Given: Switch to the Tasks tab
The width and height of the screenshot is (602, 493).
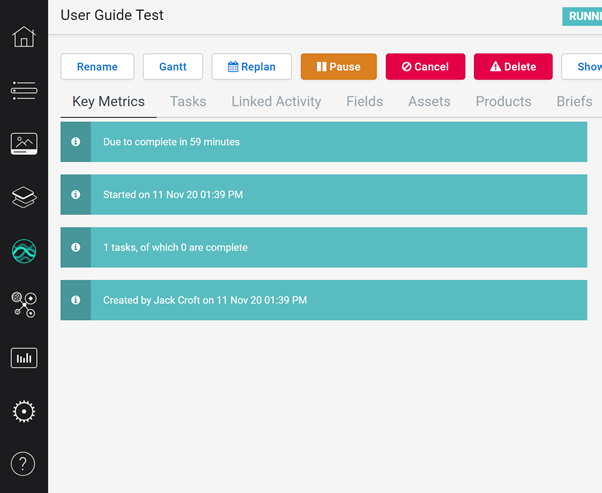Looking at the screenshot, I should (x=188, y=102).
